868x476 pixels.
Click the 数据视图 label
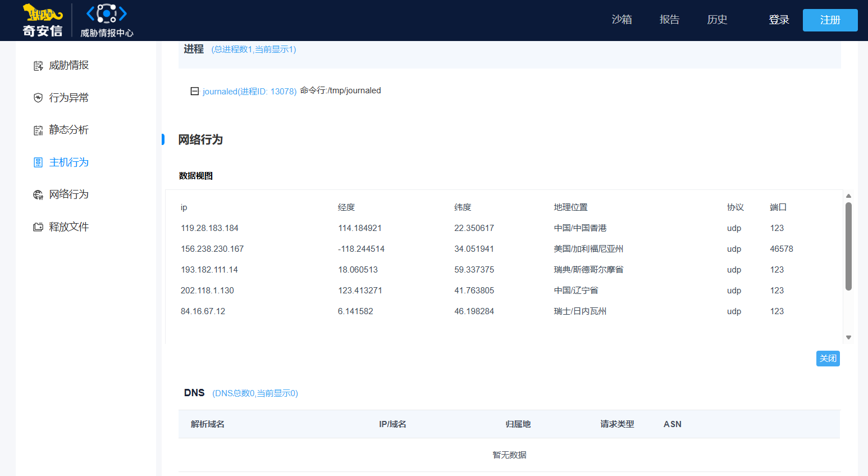tap(195, 176)
